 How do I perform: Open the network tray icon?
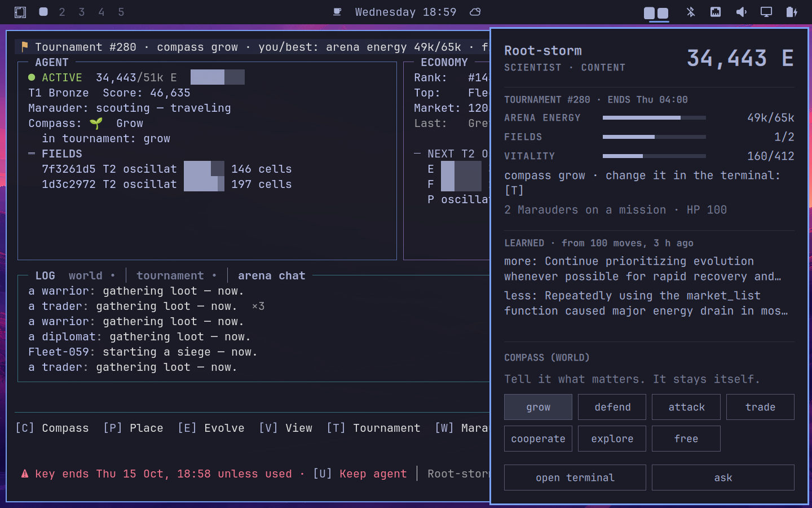716,12
